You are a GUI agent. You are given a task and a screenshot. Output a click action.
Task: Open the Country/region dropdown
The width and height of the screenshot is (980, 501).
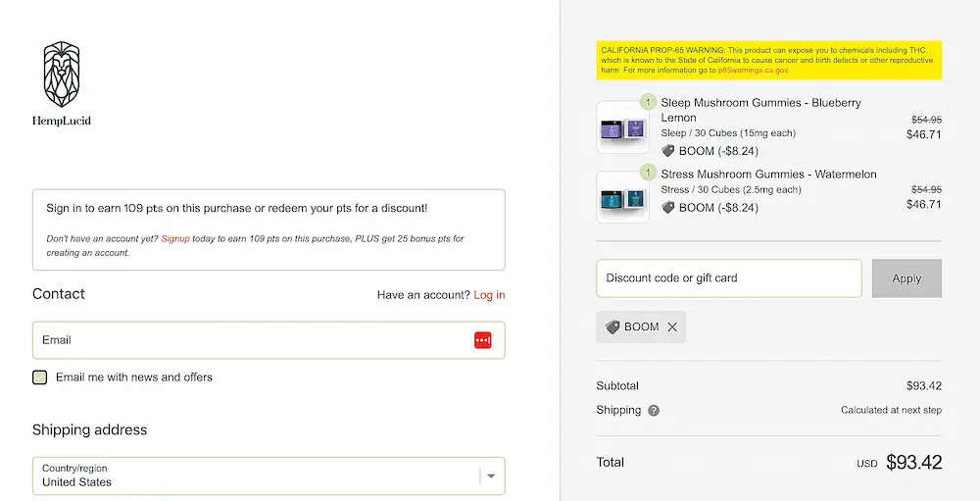click(269, 476)
